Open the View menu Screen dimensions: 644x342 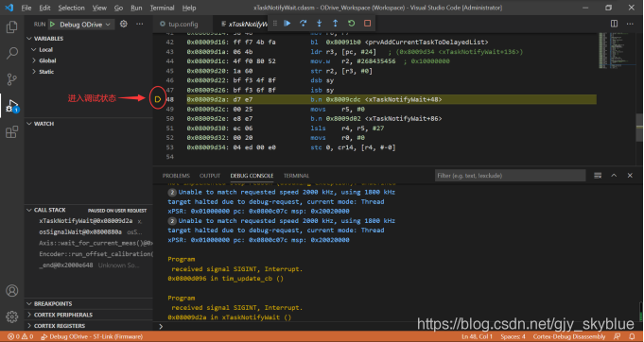pos(99,8)
